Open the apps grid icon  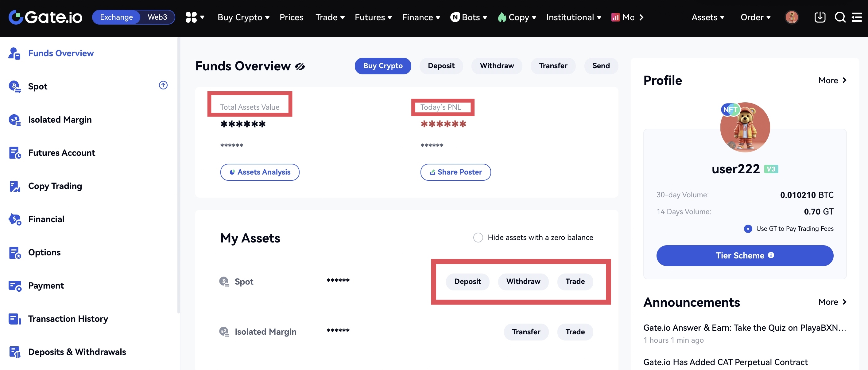[x=191, y=17]
